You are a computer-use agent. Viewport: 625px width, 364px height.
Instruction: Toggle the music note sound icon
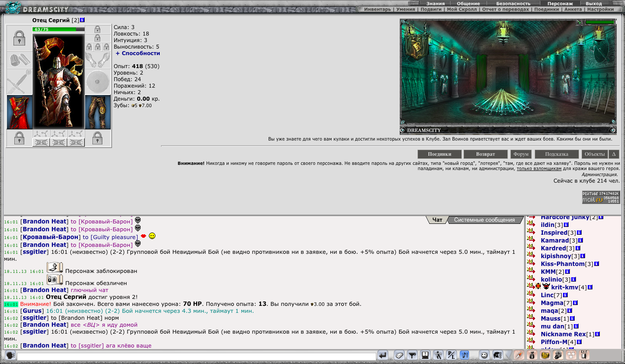465,355
